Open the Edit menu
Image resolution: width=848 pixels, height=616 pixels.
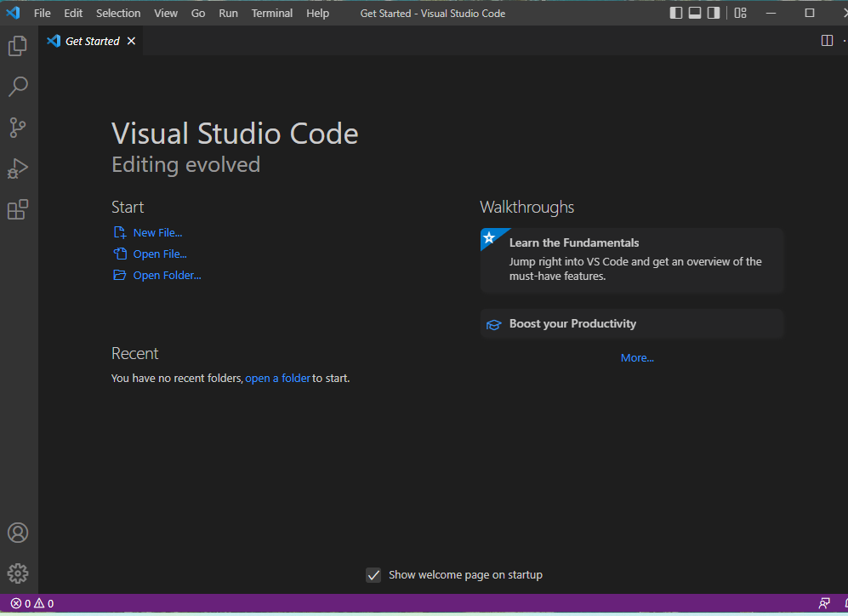click(73, 13)
